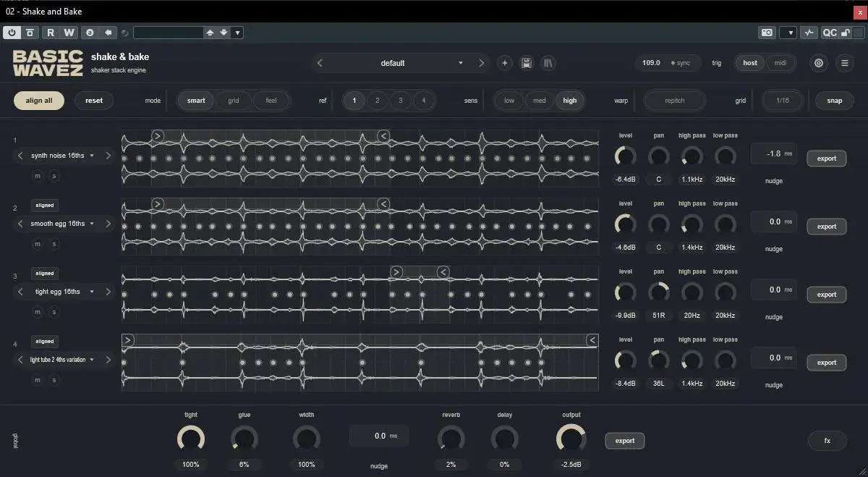Viewport: 868px width, 477px height.
Task: Go to previous preset arrow
Action: coord(320,63)
